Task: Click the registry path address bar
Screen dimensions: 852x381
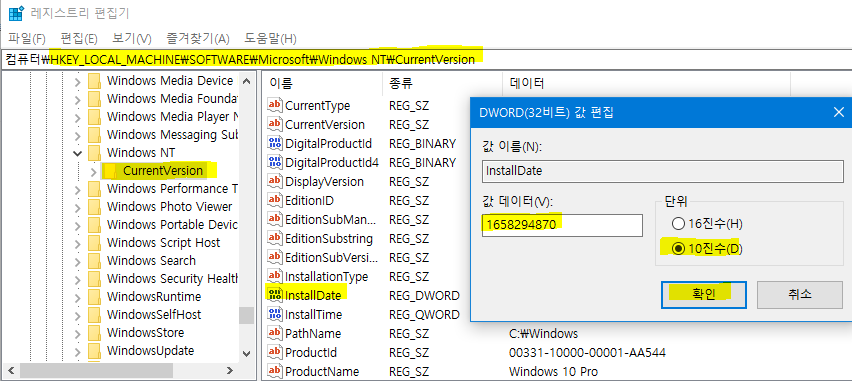Action: 426,59
